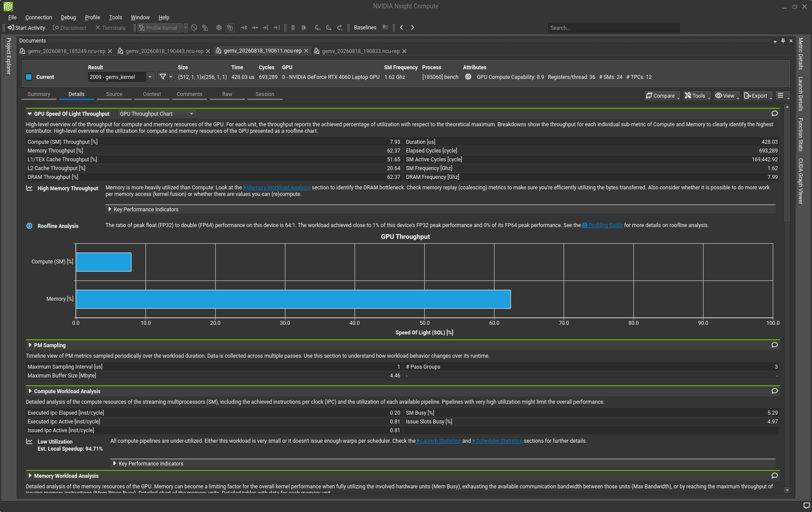Expand the PM Sampling section
The height and width of the screenshot is (512, 812).
coord(30,345)
